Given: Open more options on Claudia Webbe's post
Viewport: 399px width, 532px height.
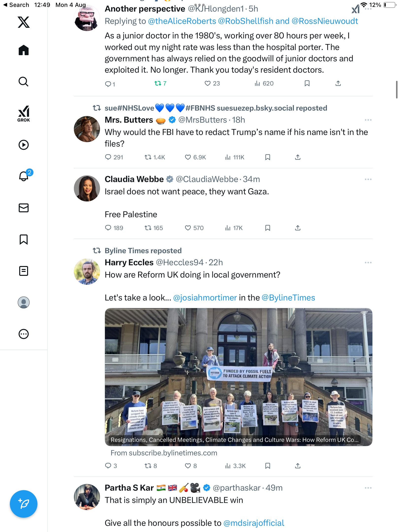Looking at the screenshot, I should point(368,179).
